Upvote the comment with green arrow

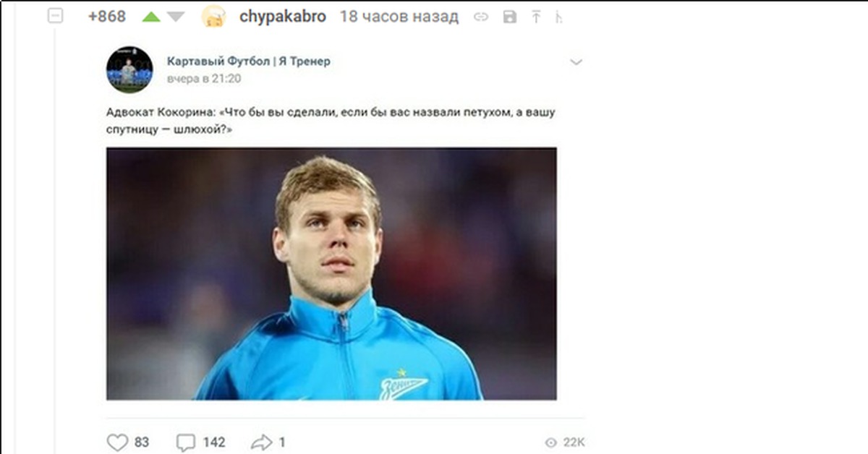[x=151, y=17]
